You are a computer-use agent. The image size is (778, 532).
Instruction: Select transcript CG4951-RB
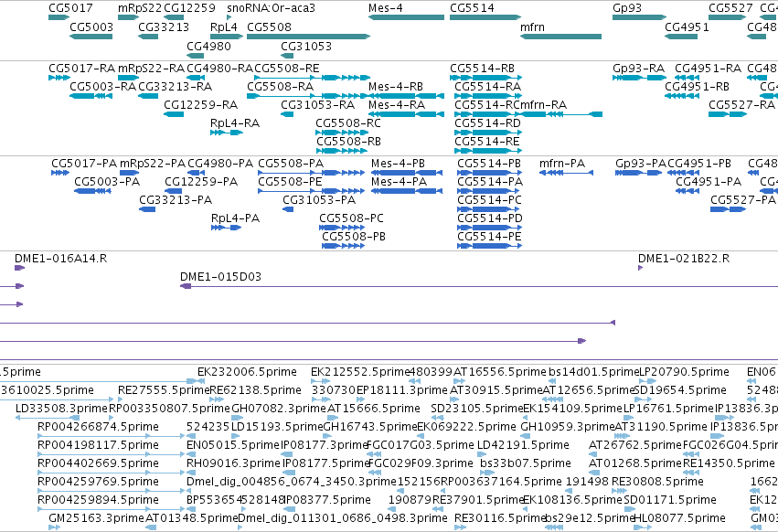682,96
